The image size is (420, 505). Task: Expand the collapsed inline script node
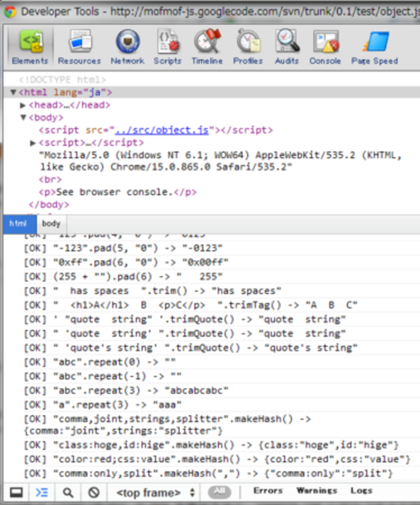[33, 143]
